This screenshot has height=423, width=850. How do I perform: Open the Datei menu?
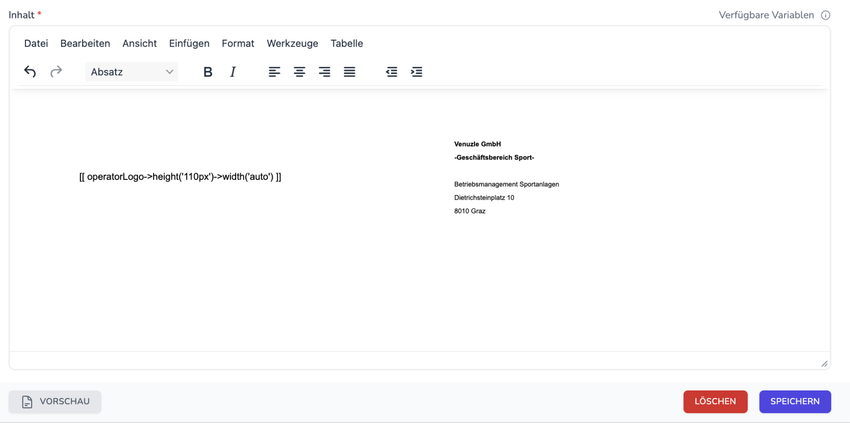(x=36, y=43)
